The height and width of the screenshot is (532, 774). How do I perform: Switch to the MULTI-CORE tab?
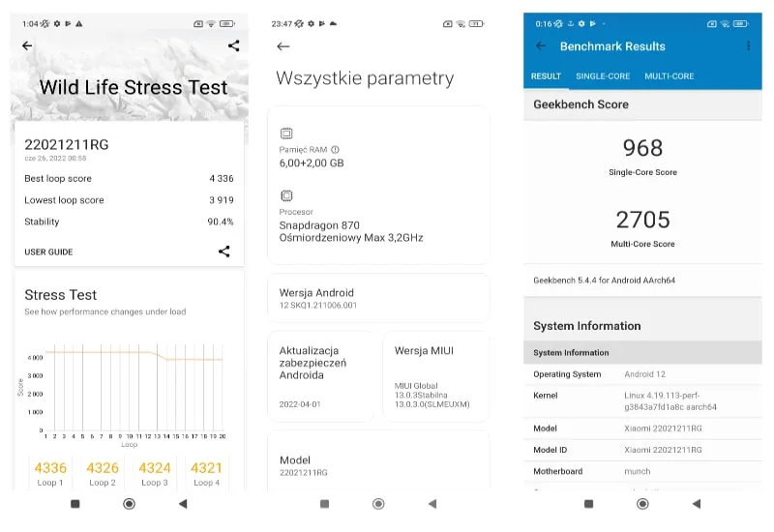669,76
